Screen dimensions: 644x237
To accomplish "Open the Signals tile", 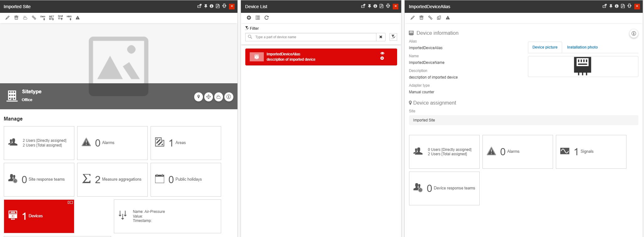I will 591,152.
